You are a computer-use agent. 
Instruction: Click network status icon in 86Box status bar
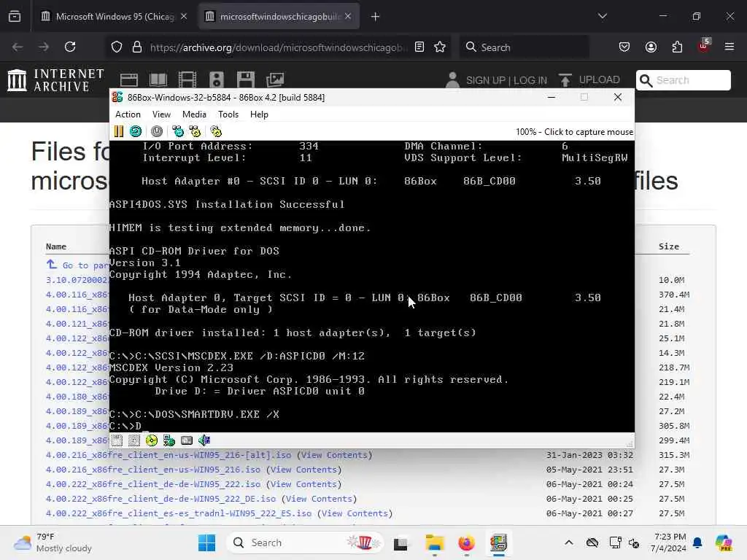tap(169, 440)
